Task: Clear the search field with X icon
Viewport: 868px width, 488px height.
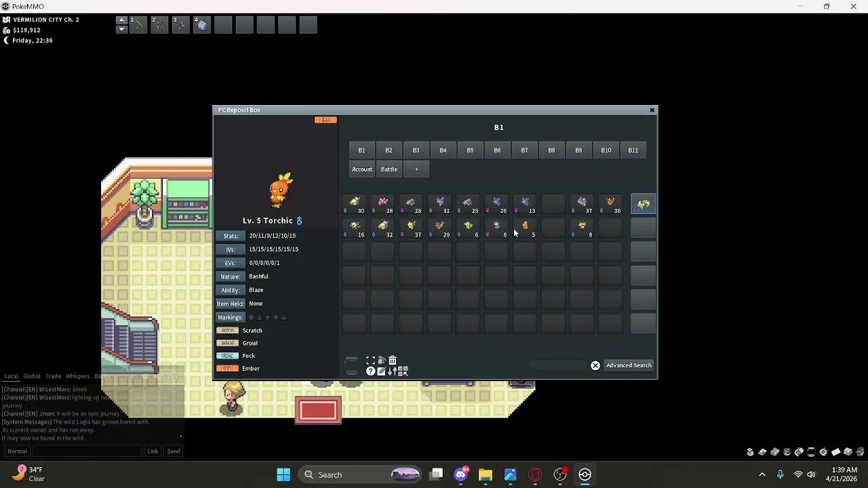Action: click(595, 365)
